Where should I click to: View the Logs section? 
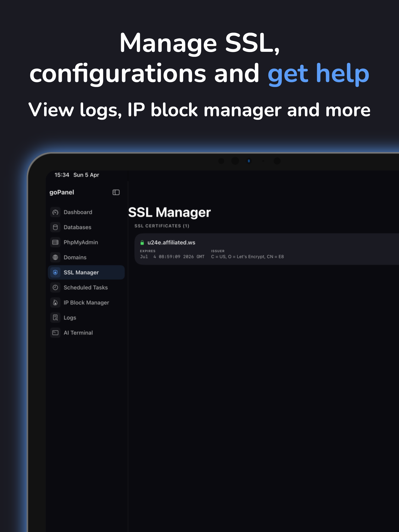click(x=86, y=317)
